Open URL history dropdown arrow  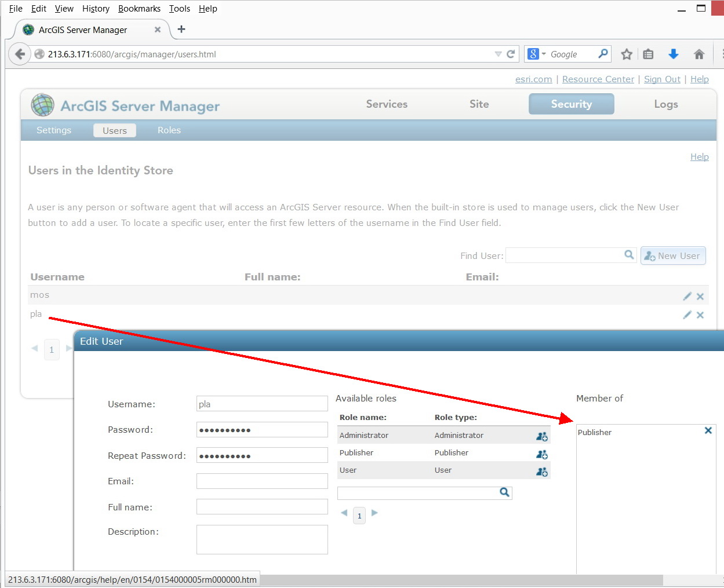pos(498,54)
